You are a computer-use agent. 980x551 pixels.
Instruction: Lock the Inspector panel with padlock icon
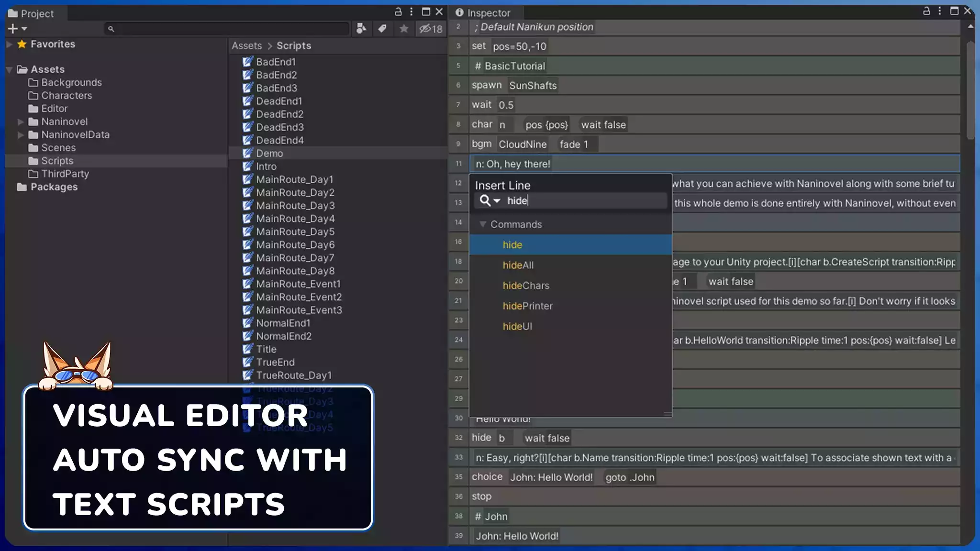(926, 11)
